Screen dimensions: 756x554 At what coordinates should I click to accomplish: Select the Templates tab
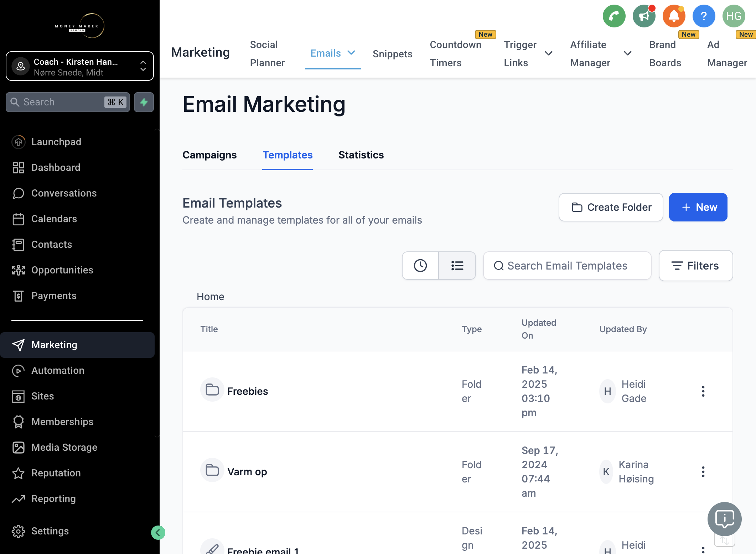(288, 155)
